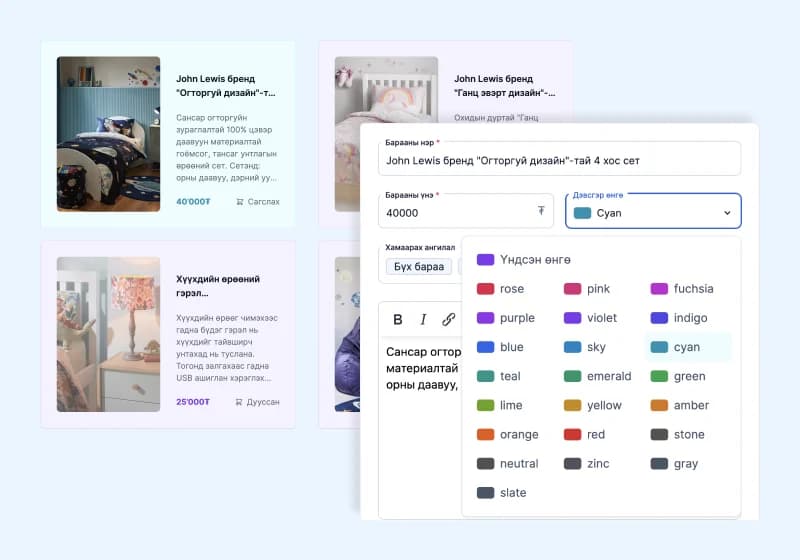
Task: Click the tugrik currency icon in price field
Action: click(x=541, y=211)
